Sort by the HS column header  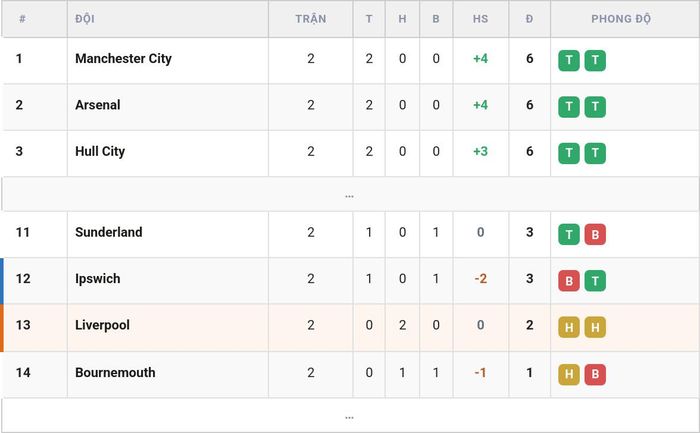point(480,19)
